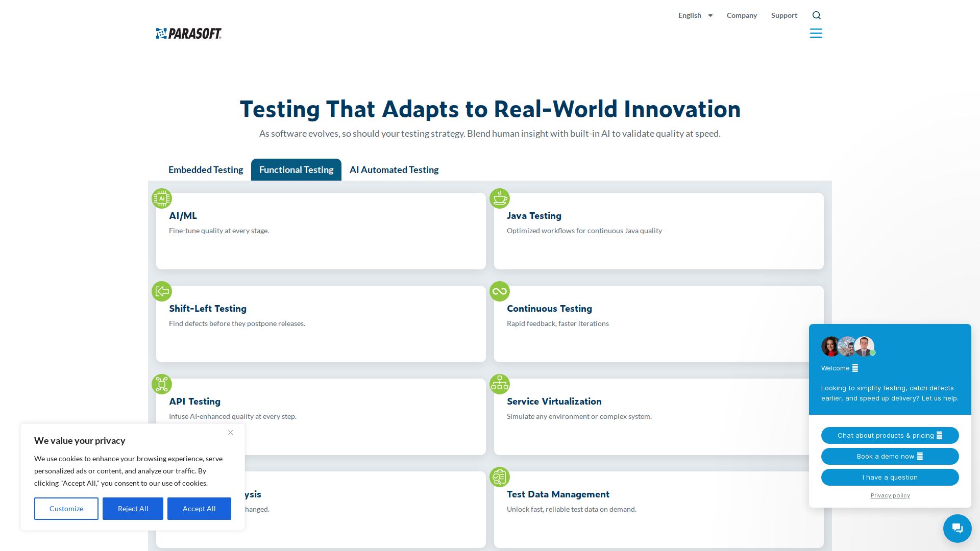Image resolution: width=980 pixels, height=551 pixels.
Task: Close the privacy cookie banner
Action: coord(230,433)
